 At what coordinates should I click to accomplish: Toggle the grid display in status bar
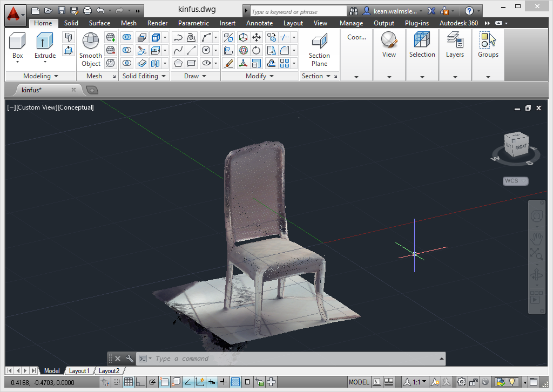129,382
